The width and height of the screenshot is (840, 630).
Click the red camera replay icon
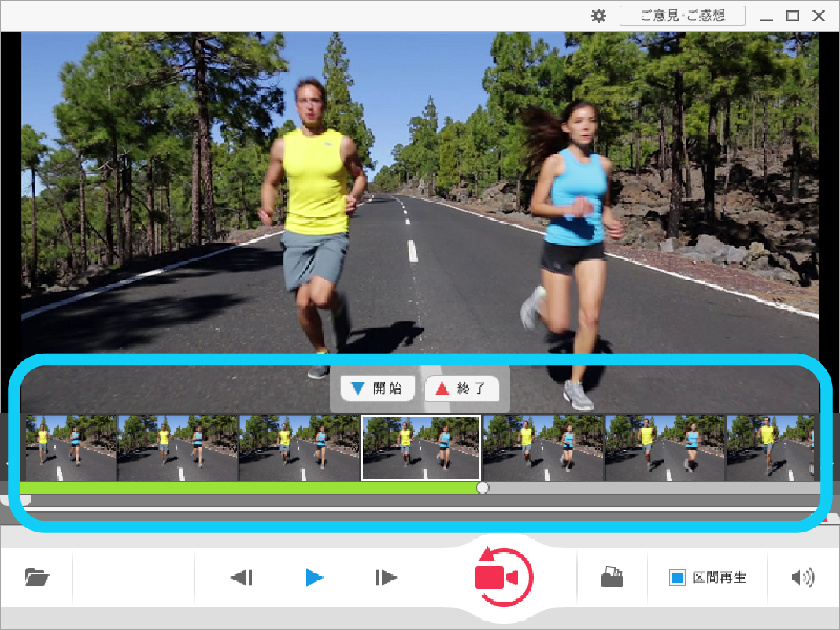tap(502, 578)
